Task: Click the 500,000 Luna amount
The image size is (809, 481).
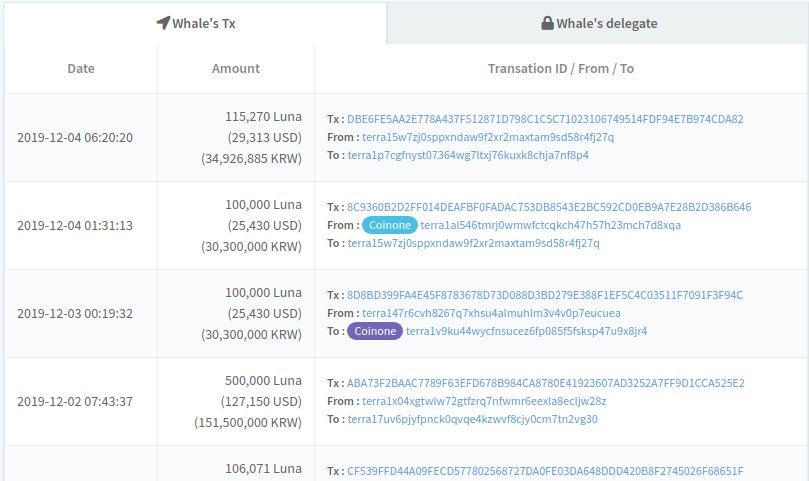Action: 263,381
